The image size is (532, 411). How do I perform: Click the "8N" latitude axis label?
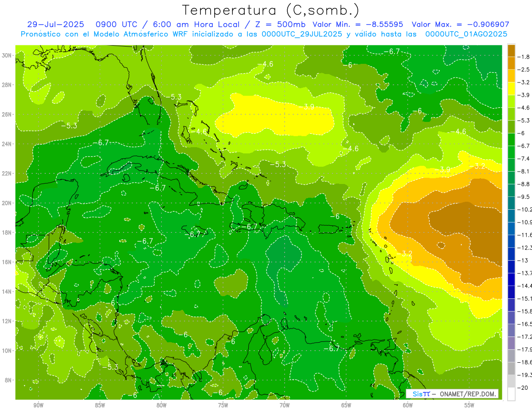click(8, 380)
